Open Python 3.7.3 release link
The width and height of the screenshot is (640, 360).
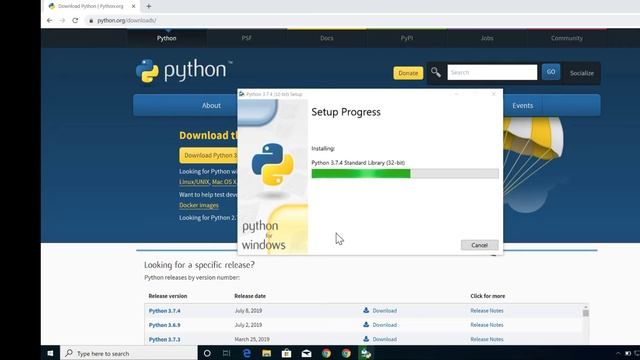click(x=164, y=339)
